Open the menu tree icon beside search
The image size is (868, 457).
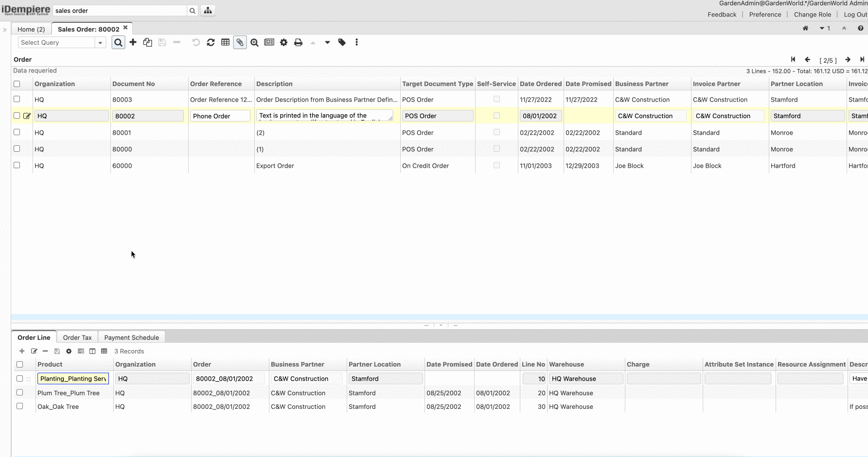click(x=208, y=10)
